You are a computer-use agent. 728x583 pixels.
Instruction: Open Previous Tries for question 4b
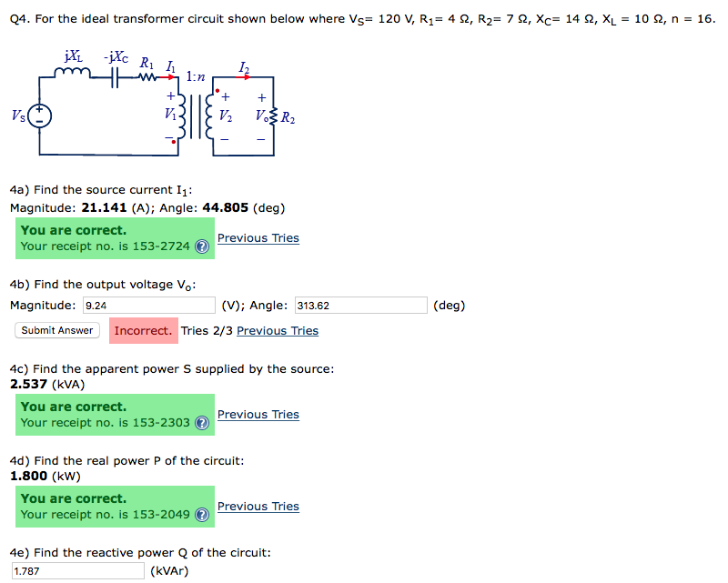click(x=277, y=330)
